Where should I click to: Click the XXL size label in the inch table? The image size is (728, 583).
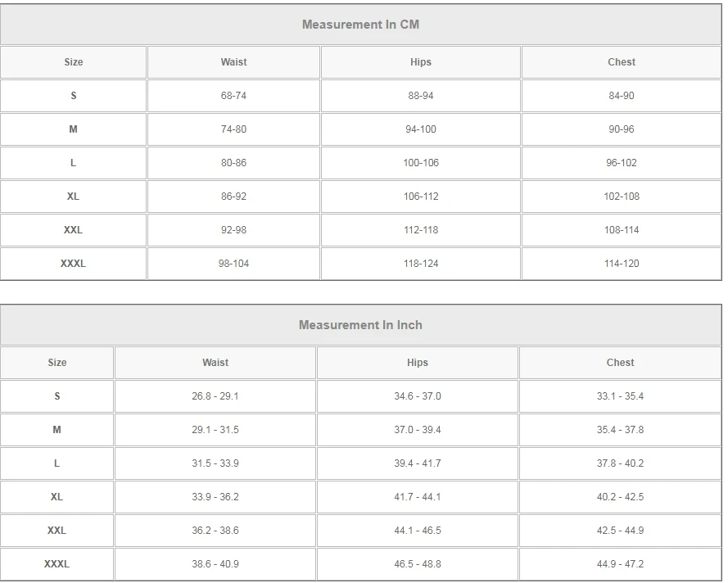pos(57,531)
